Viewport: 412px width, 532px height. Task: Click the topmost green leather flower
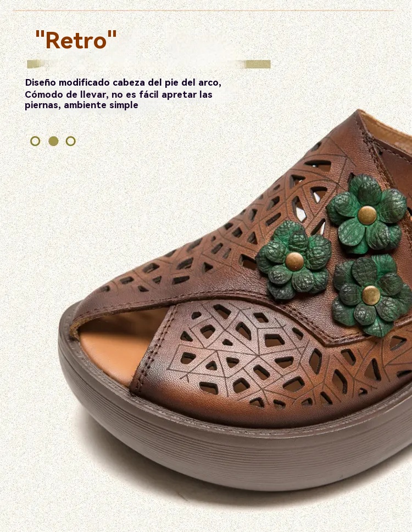point(367,214)
